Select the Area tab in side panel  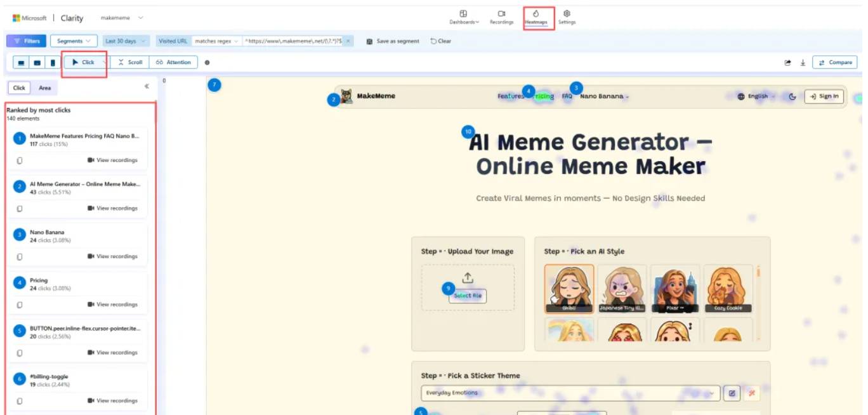click(44, 88)
